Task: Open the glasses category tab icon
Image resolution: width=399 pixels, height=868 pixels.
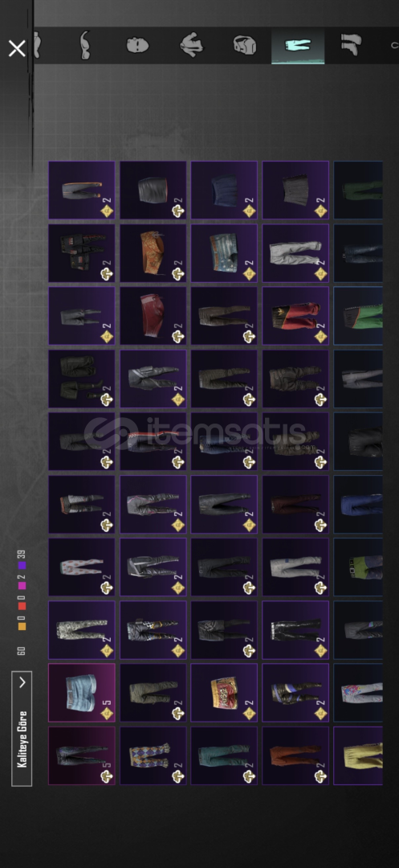Action: pyautogui.click(x=84, y=45)
